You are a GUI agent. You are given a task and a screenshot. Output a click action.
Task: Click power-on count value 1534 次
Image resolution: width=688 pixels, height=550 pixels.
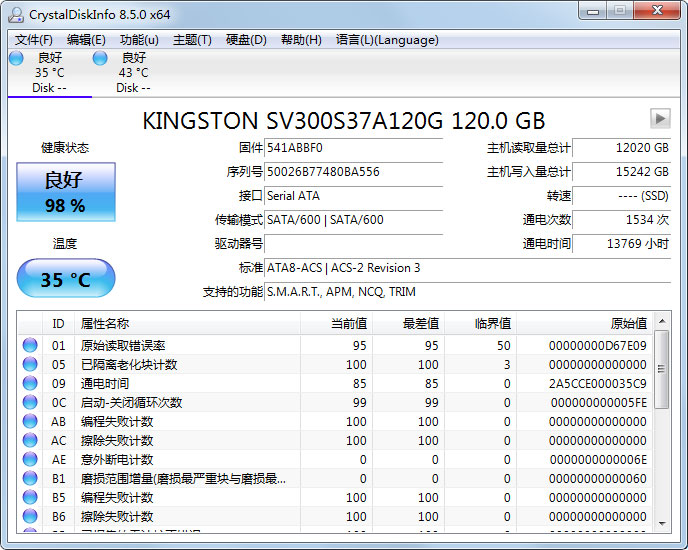click(622, 219)
